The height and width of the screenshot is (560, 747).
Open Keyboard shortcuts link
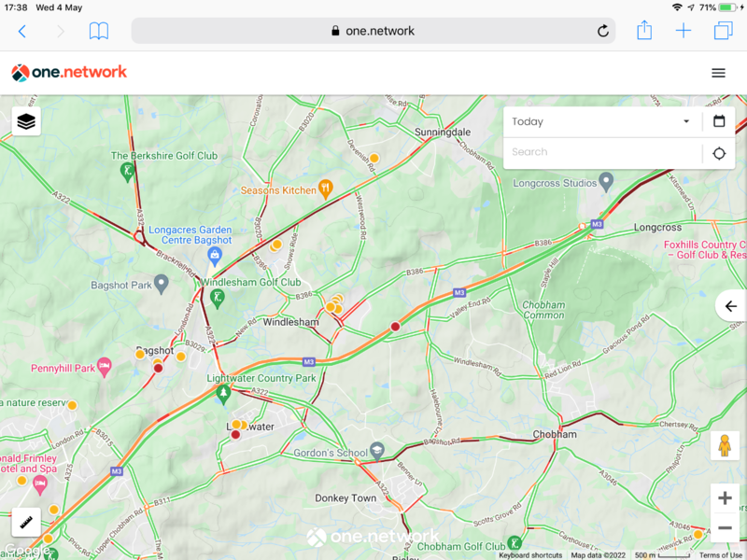[x=530, y=555]
